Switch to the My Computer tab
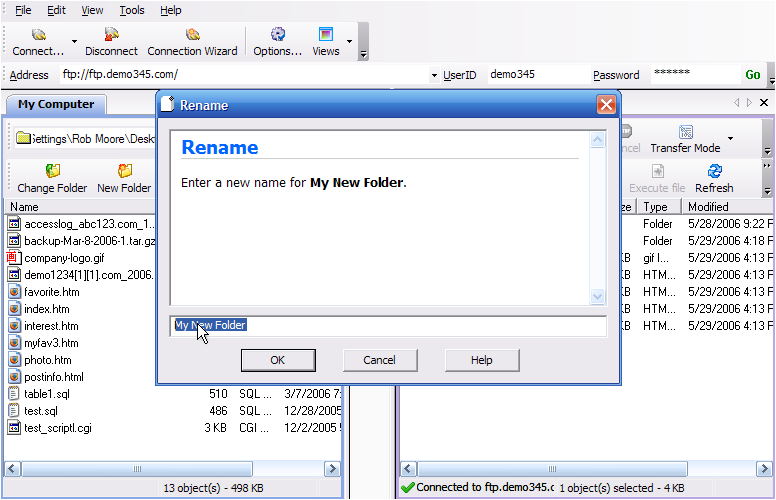 click(56, 104)
